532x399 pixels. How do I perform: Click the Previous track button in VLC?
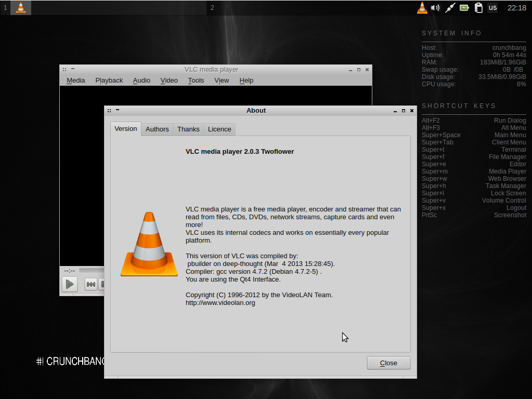(91, 284)
